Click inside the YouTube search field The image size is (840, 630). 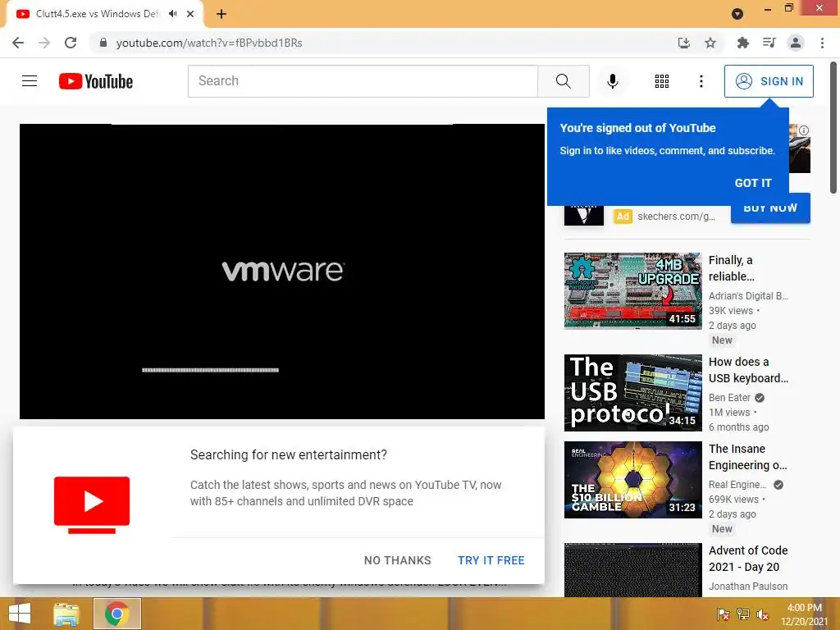(x=363, y=81)
